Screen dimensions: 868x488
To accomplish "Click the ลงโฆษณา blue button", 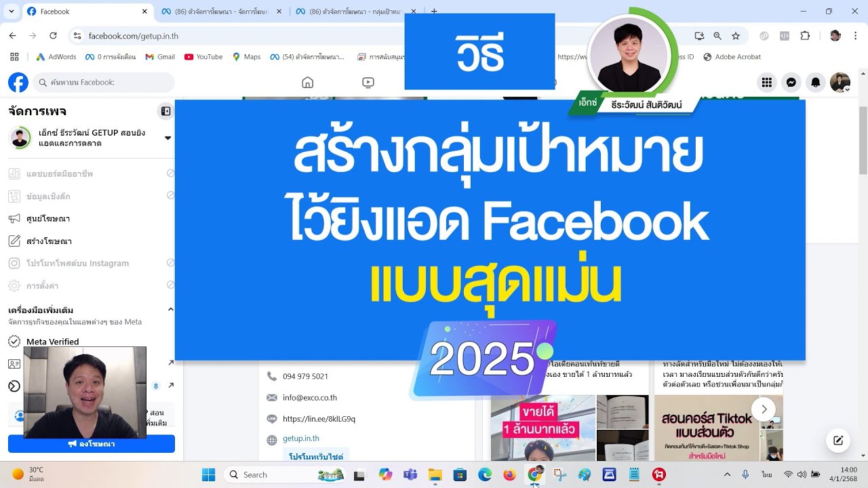I will tap(92, 444).
